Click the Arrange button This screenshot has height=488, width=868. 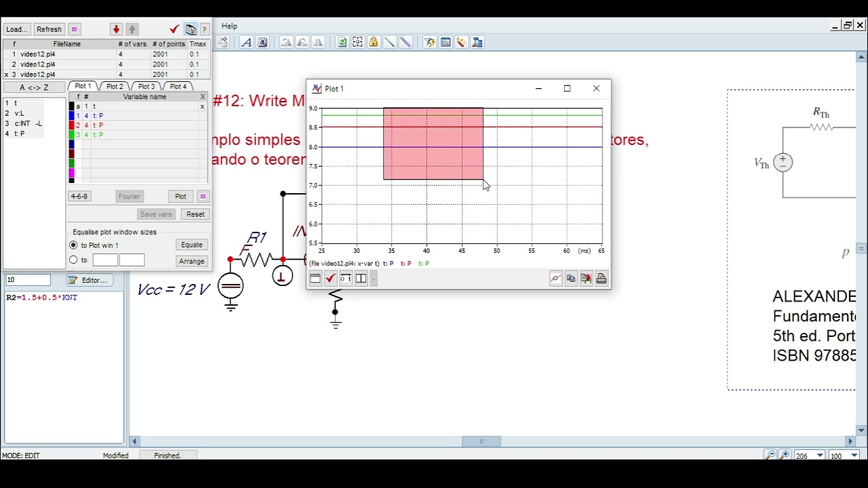tap(192, 261)
